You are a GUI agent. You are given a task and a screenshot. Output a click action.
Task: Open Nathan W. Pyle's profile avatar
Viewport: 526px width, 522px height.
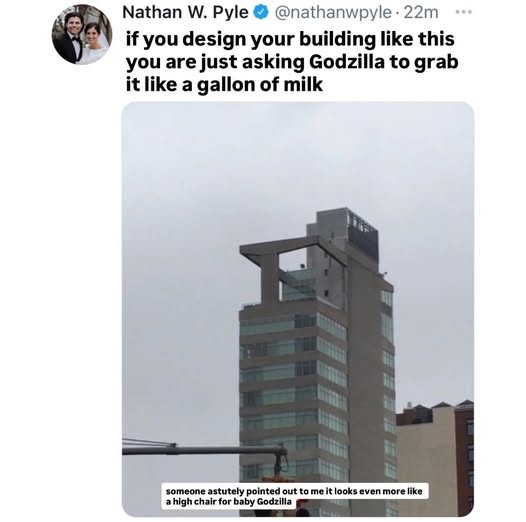pyautogui.click(x=82, y=34)
